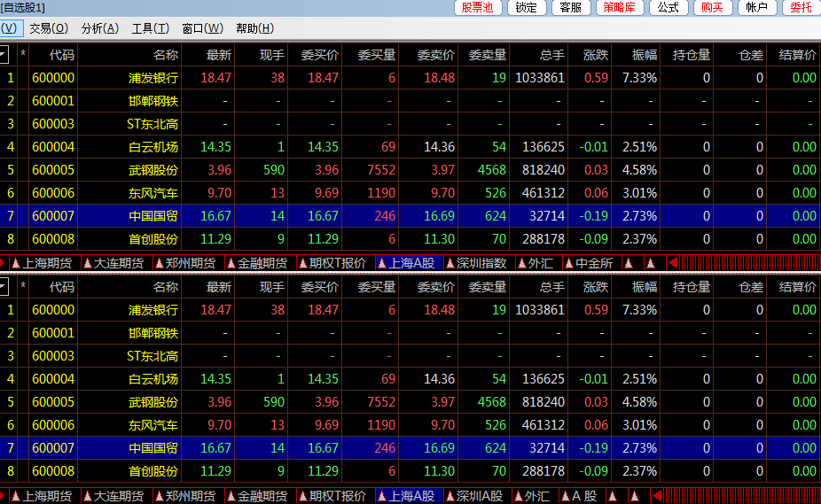
Task: Open the 交易(O) menu
Action: (49, 28)
